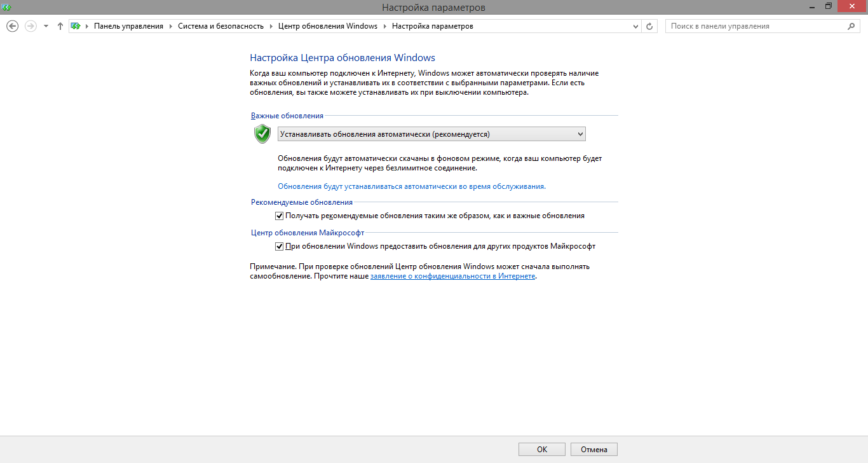Click the Control Panel icon in address bar
The image size is (868, 463).
click(x=76, y=26)
